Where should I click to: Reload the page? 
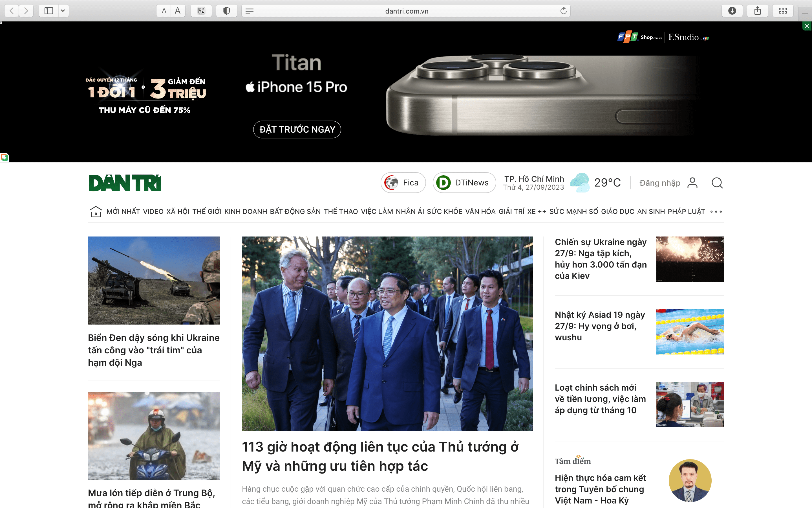563,11
